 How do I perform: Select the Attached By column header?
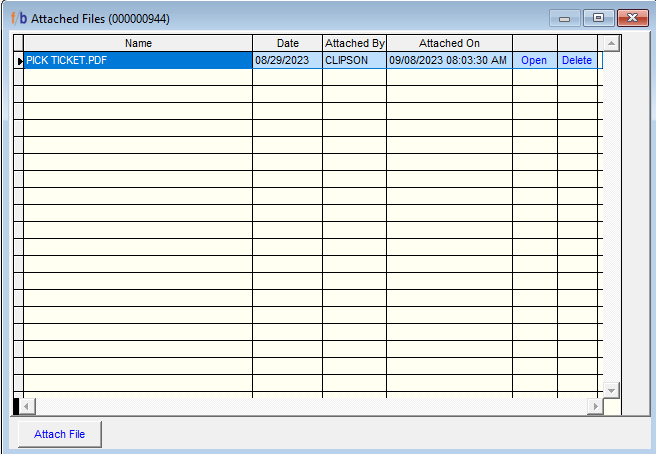(354, 43)
